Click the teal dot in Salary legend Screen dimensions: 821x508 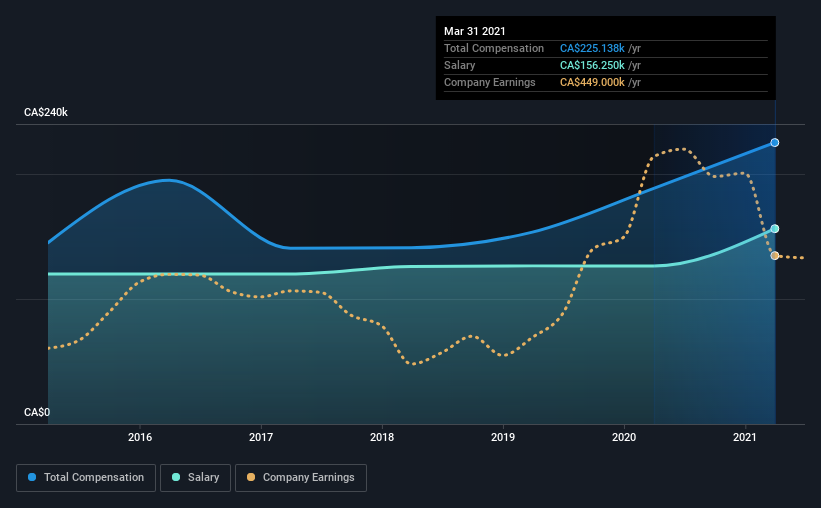click(176, 477)
